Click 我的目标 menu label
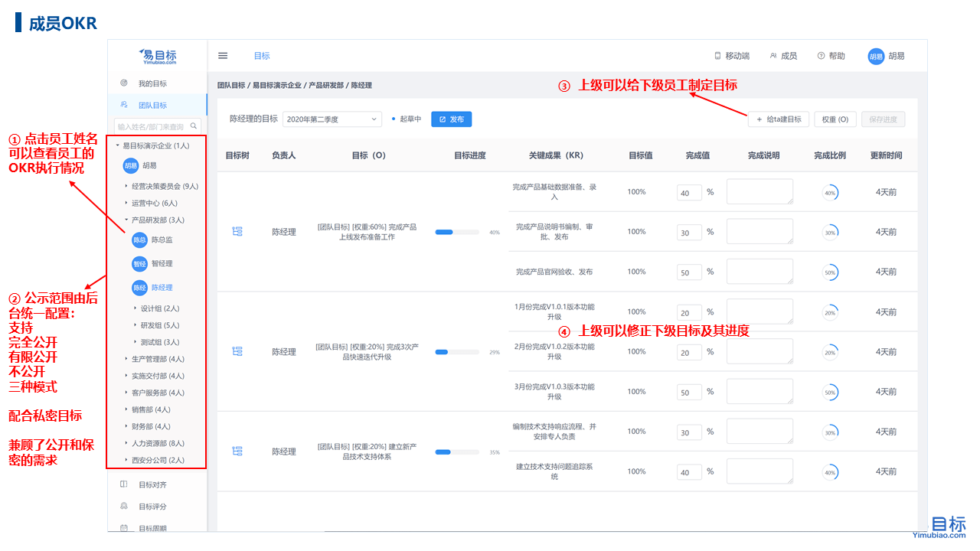The height and width of the screenshot is (551, 980). pyautogui.click(x=152, y=83)
